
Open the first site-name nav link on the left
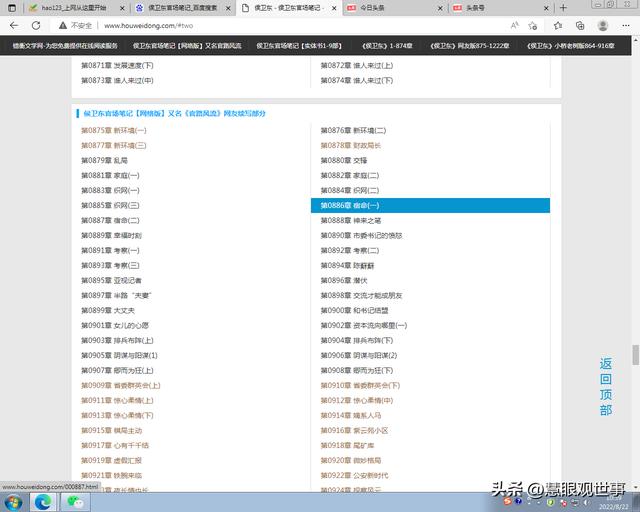click(65, 46)
